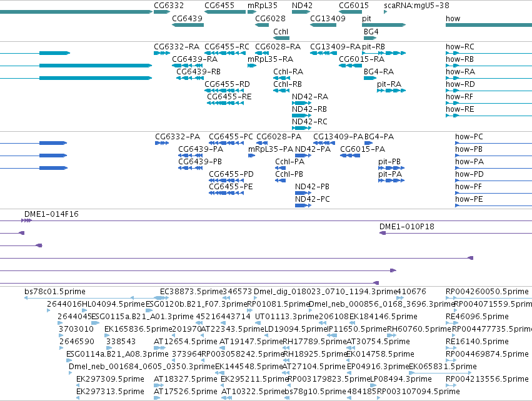Click transcript label CG6455-RE
This screenshot has height=401, width=532.
(x=229, y=97)
